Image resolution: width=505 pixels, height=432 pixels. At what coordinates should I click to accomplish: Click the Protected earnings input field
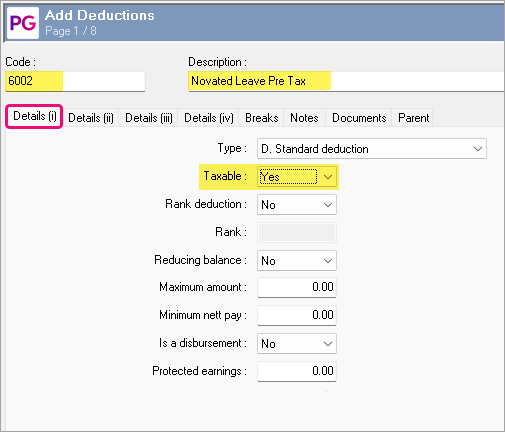click(x=297, y=371)
